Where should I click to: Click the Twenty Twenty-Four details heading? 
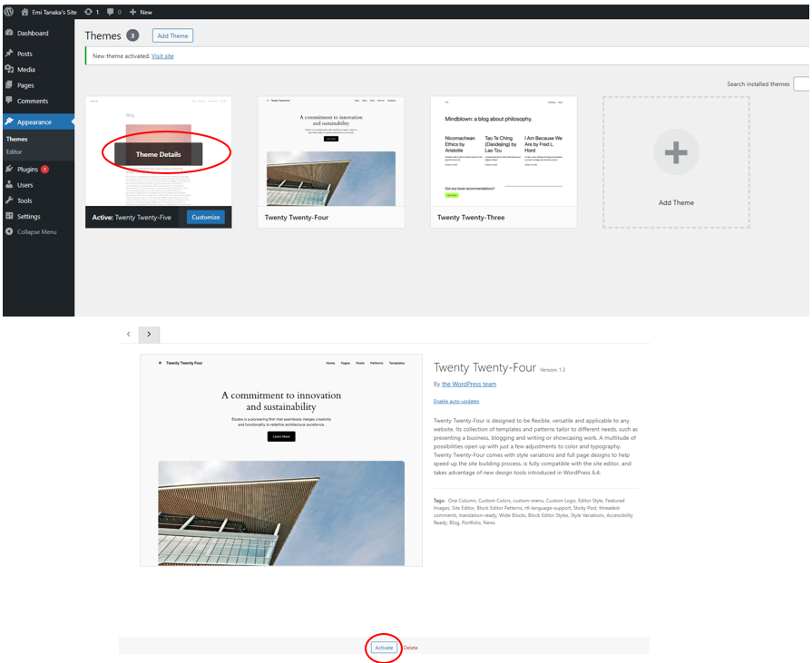(x=484, y=367)
